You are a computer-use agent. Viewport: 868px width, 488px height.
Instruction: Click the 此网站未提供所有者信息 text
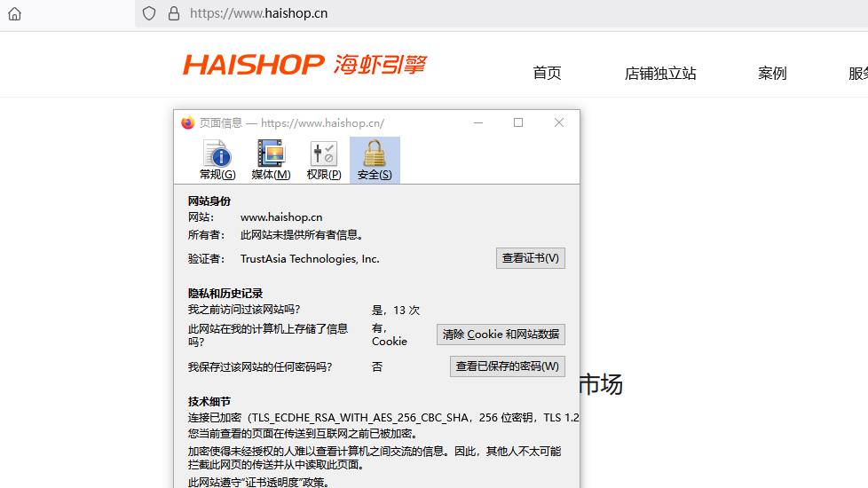[302, 235]
